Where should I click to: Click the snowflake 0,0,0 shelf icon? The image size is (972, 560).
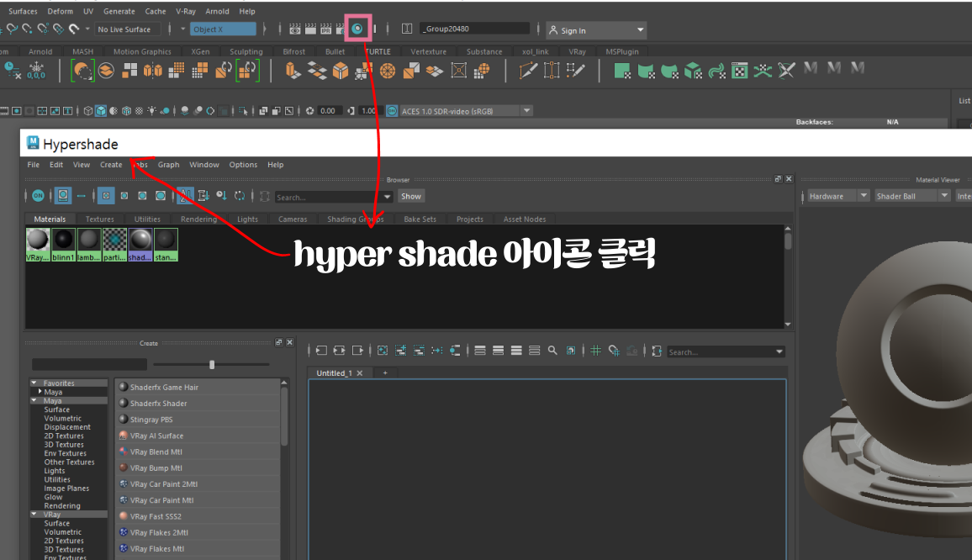point(36,70)
